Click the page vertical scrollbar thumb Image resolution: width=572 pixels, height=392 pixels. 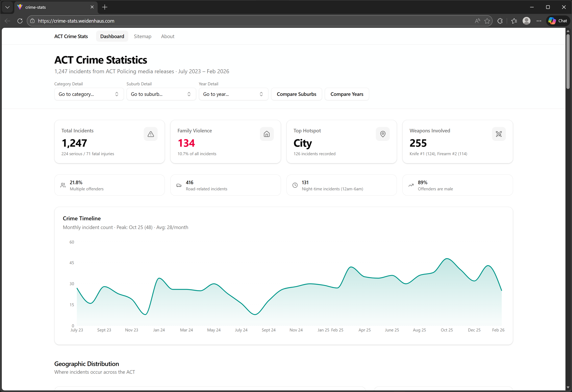pos(568,62)
